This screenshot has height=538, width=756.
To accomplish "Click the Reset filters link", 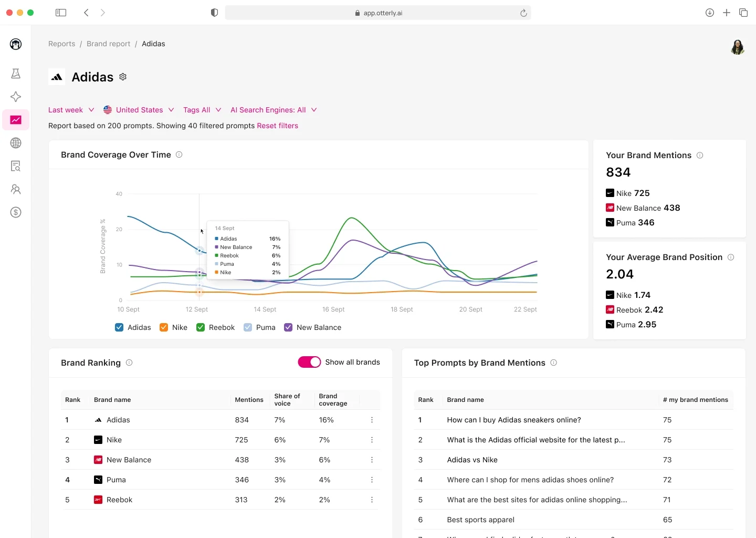I will (x=278, y=126).
